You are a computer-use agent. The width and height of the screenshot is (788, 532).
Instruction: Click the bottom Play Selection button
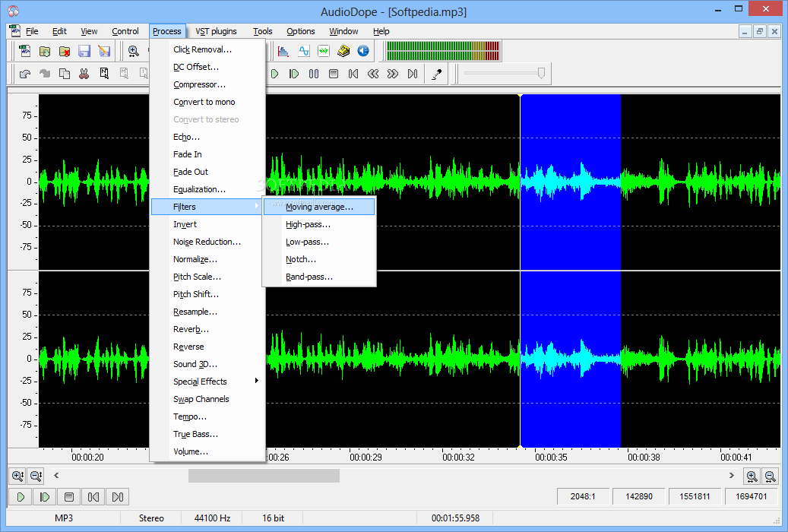pyautogui.click(x=44, y=497)
